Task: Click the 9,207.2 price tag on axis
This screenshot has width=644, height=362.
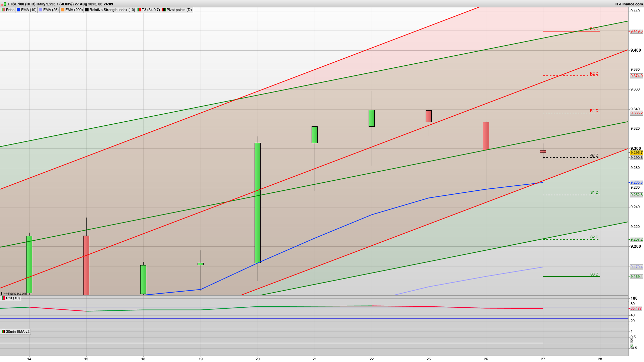Action: [x=636, y=240]
